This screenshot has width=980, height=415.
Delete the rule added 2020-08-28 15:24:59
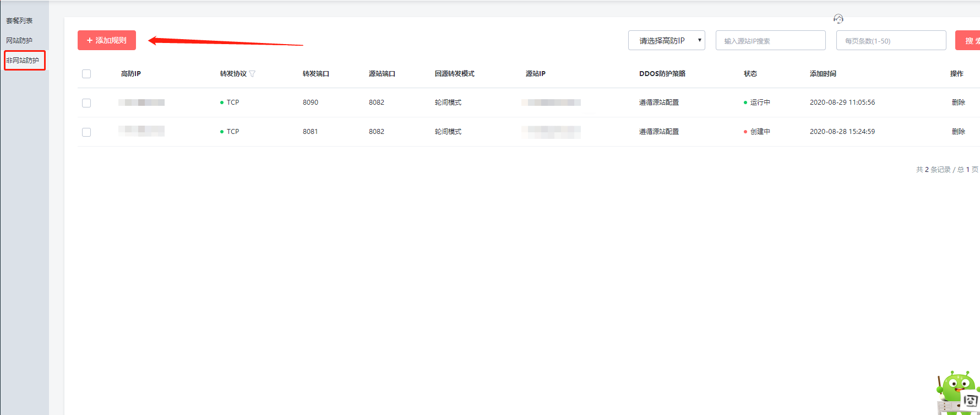point(958,132)
